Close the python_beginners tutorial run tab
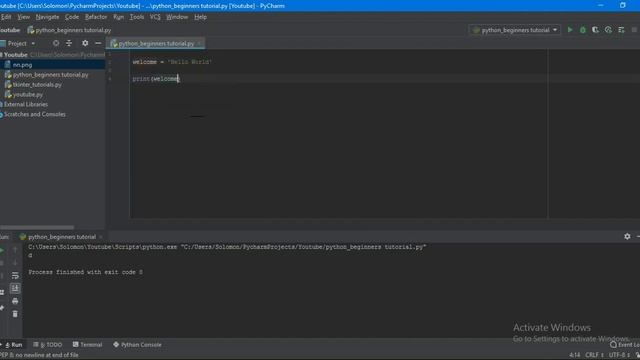640x360 pixels. [x=101, y=237]
